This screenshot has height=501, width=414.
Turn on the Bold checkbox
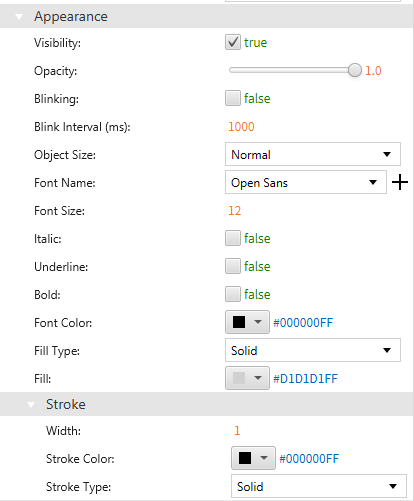[233, 294]
